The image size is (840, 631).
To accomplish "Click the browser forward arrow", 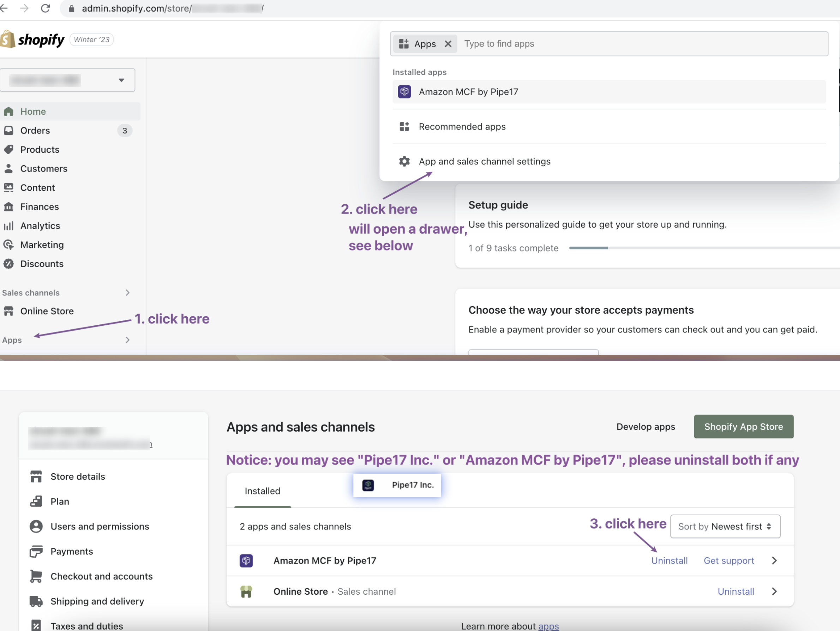I will tap(24, 8).
